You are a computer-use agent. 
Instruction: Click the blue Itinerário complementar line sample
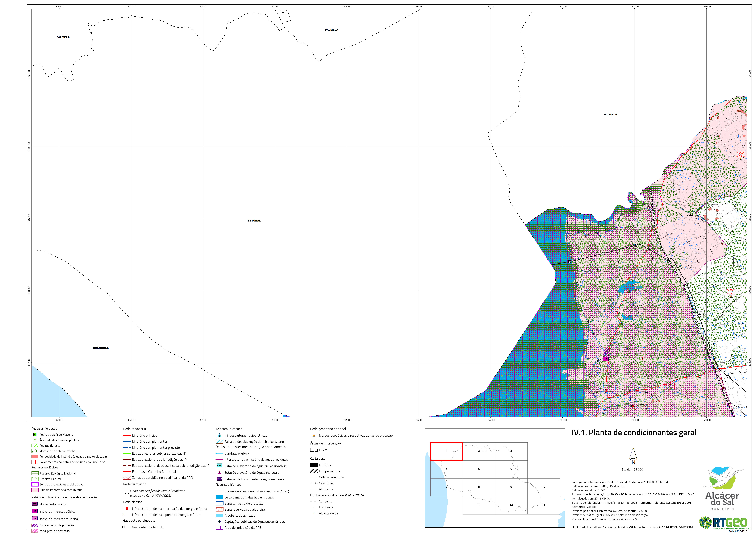(x=127, y=441)
